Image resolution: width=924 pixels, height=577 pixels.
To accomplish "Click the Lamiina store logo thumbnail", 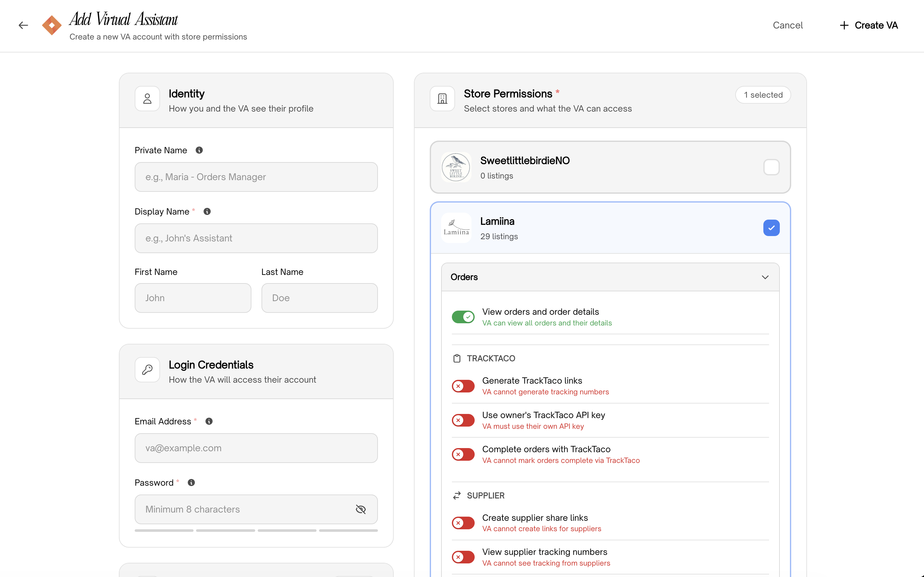I will (456, 228).
